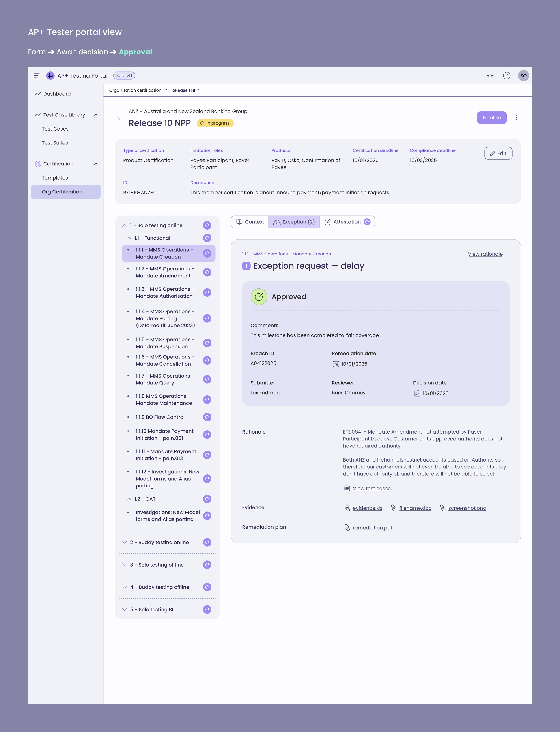560x732 pixels.
Task: Open the View rationale link
Action: 485,254
